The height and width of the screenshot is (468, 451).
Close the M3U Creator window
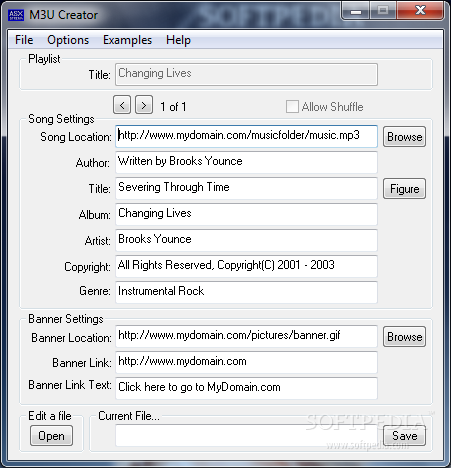pos(420,10)
